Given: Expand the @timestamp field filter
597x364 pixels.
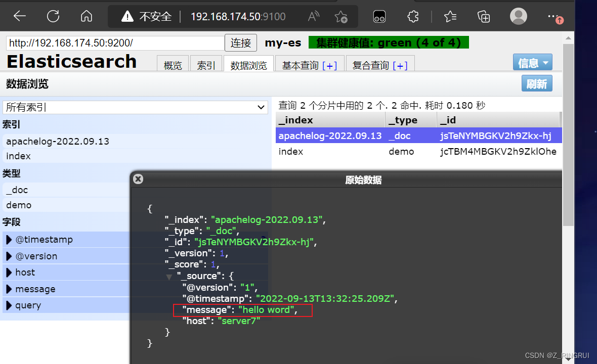Looking at the screenshot, I should [9, 240].
